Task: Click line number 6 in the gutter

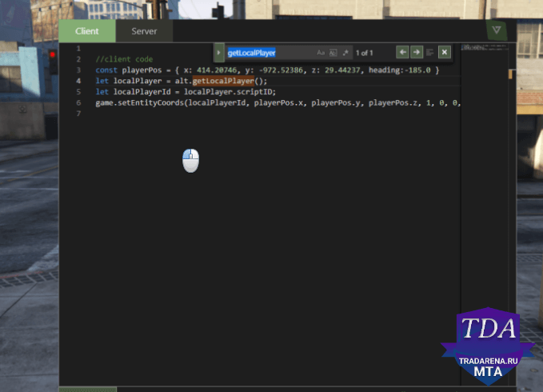Action: click(78, 103)
